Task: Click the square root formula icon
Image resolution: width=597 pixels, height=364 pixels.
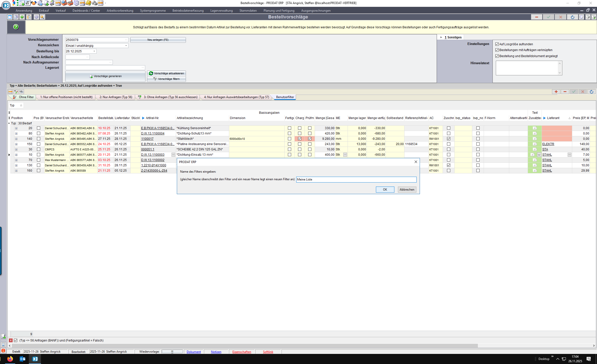Action: pyautogui.click(x=28, y=3)
